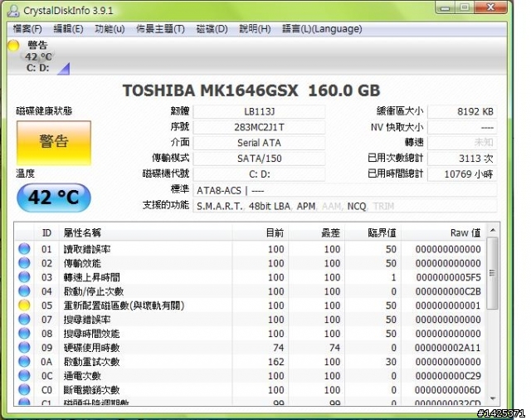Click the 屬性名稱 column header
The image size is (531, 420).
pyautogui.click(x=146, y=232)
